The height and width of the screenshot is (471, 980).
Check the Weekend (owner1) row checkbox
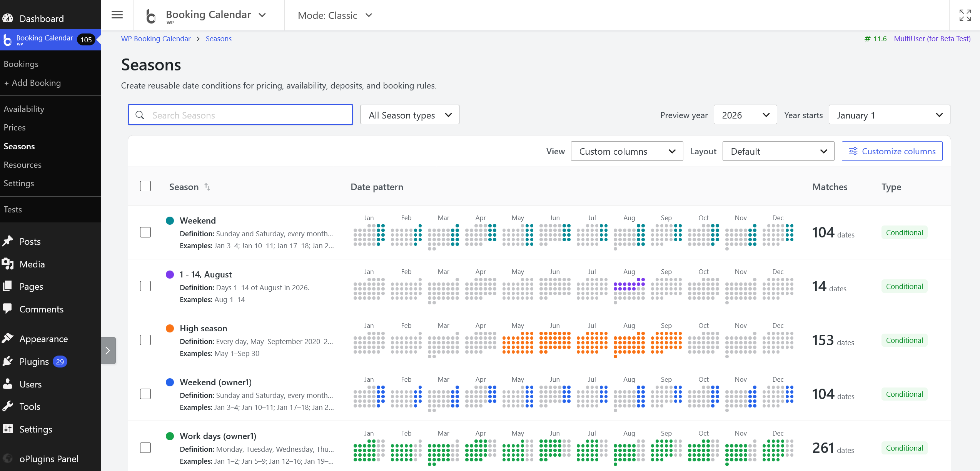pyautogui.click(x=145, y=394)
